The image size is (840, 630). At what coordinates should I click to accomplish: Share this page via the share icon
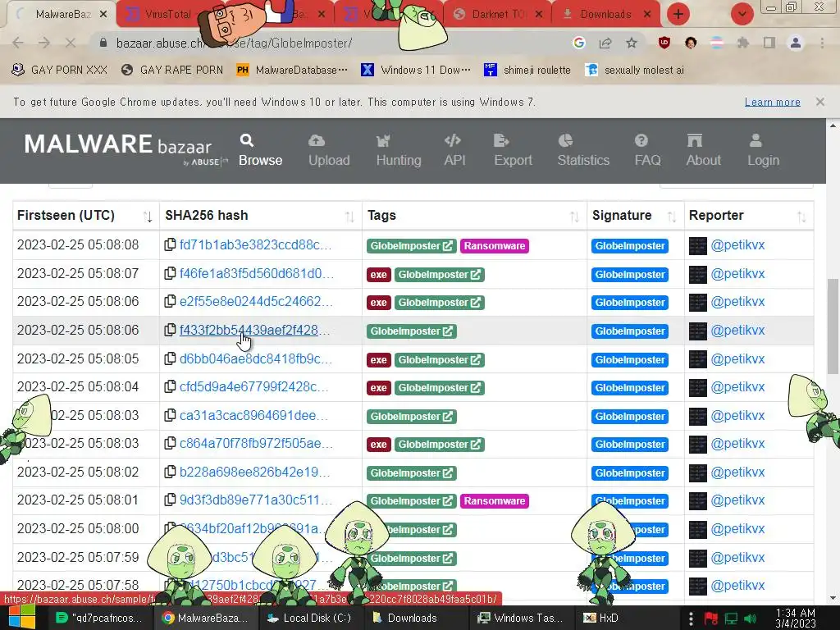coord(605,43)
